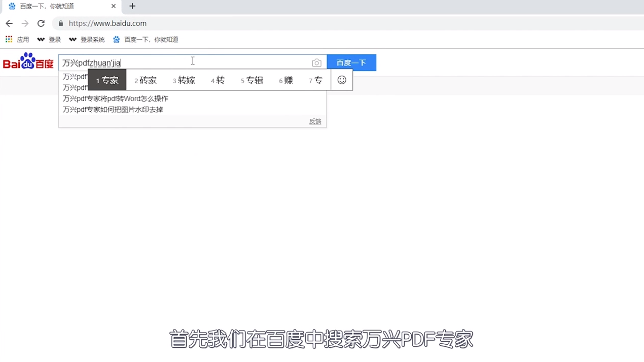The image size is (644, 362).
Task: Reload the page with the refresh icon
Action: click(41, 23)
